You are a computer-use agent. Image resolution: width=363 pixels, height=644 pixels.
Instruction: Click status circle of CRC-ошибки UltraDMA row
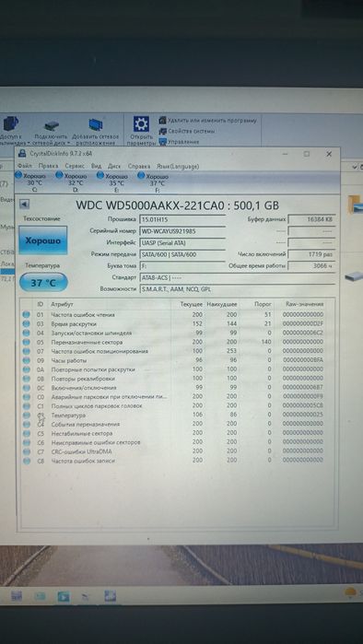27,451
